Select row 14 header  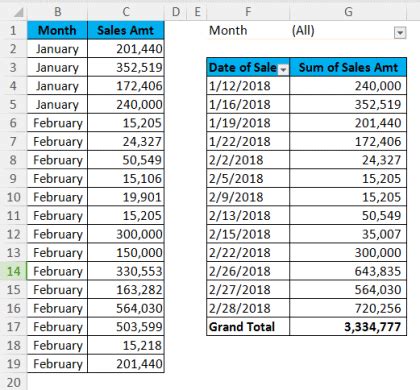click(13, 271)
